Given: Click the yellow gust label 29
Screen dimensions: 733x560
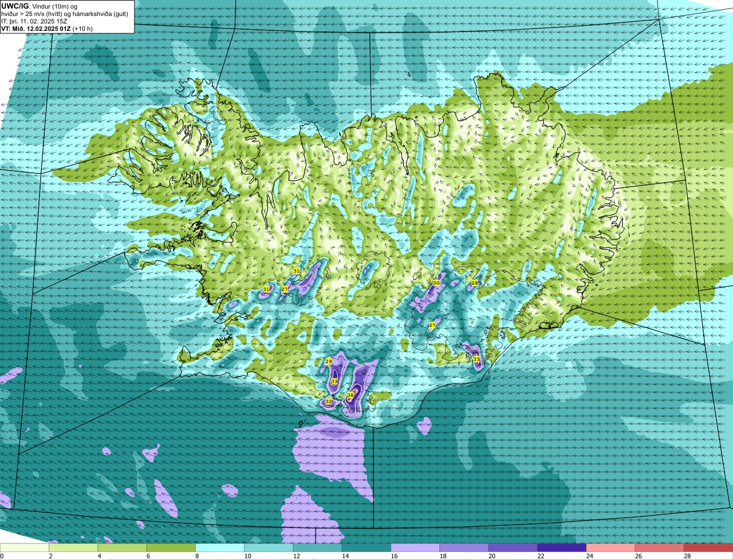Looking at the screenshot, I should 329,361.
